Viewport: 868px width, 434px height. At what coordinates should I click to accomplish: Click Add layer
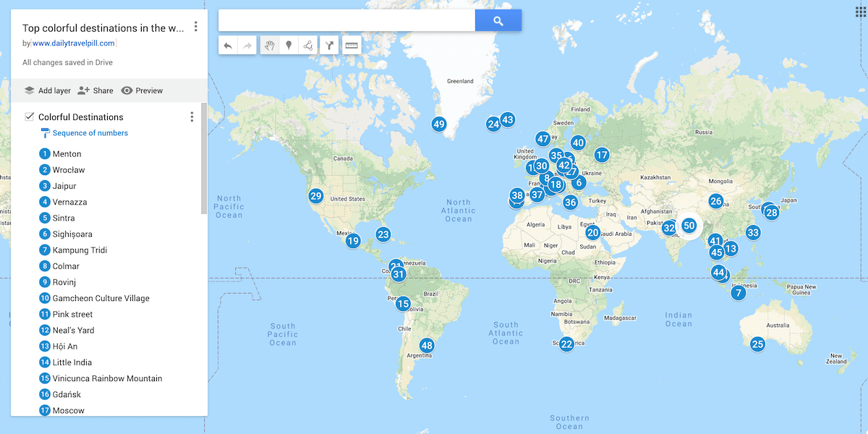pos(48,90)
